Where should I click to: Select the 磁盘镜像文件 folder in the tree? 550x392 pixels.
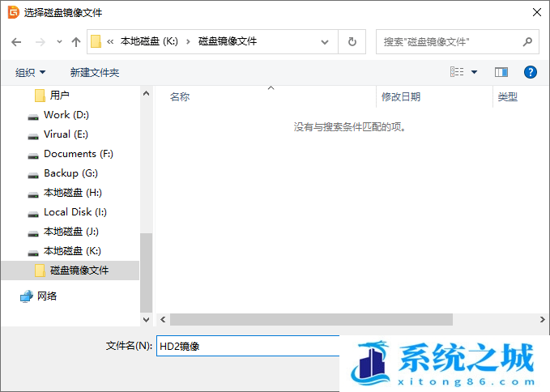[70, 271]
